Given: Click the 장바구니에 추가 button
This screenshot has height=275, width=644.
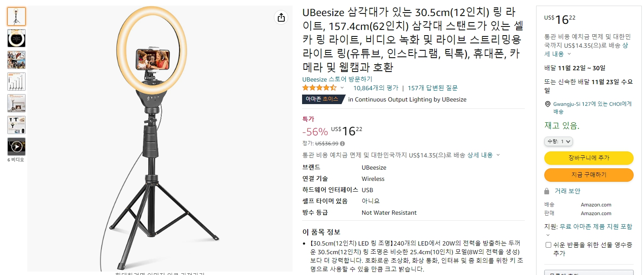Looking at the screenshot, I should point(589,158).
